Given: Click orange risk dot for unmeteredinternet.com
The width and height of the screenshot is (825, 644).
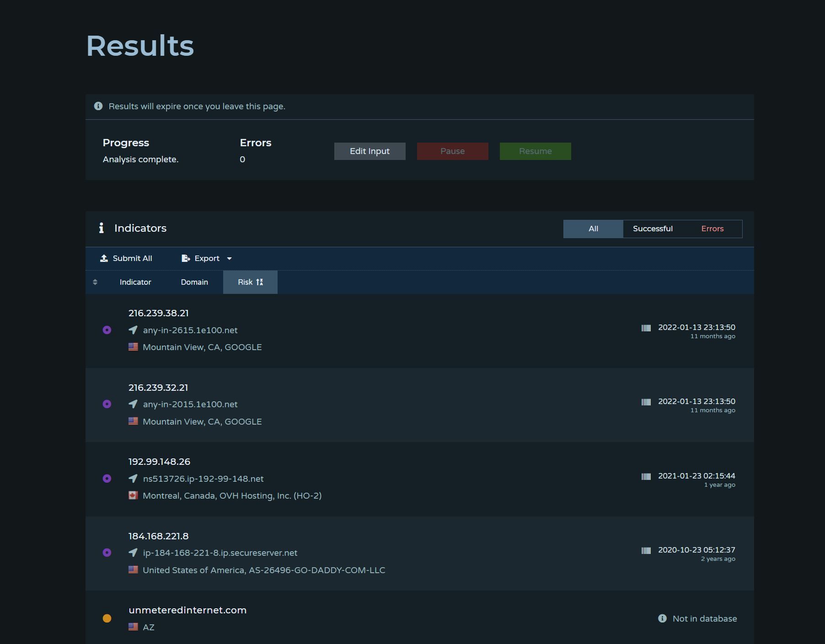Looking at the screenshot, I should click(x=107, y=618).
